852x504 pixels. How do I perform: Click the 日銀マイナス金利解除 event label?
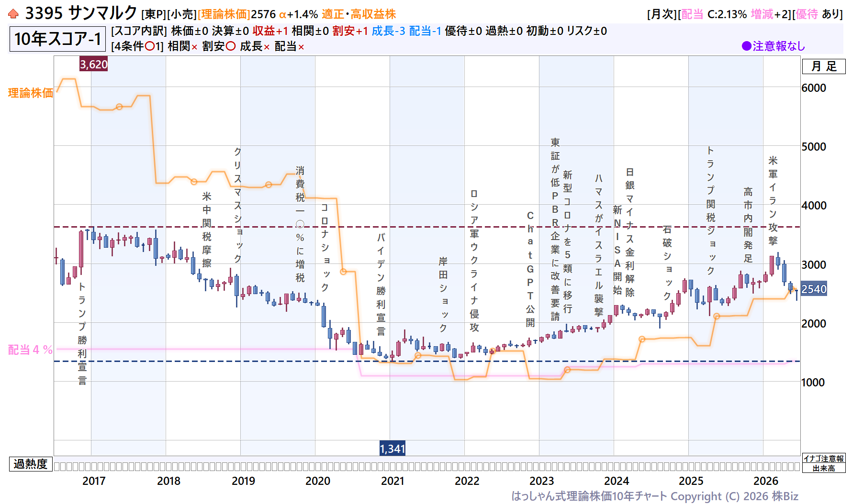[x=630, y=232]
